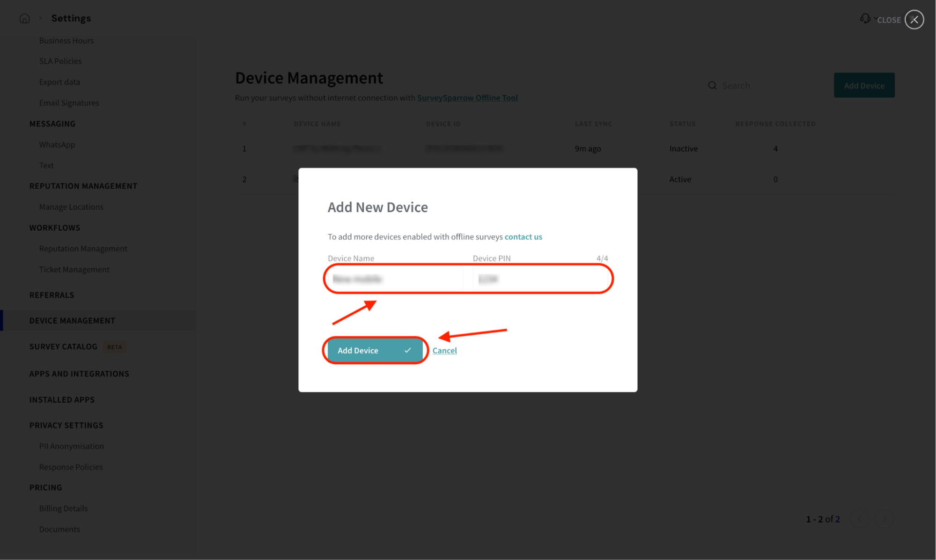Click top-right Add Device button

click(864, 85)
